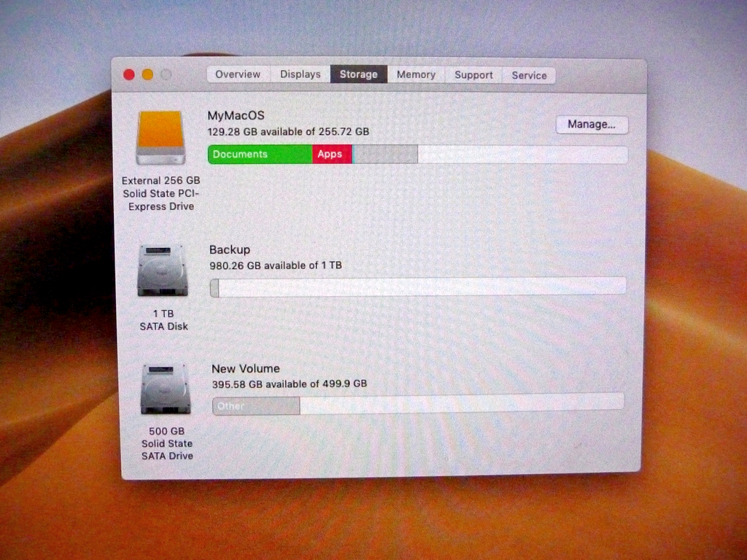Select the Storage tab
747x560 pixels.
(x=359, y=74)
